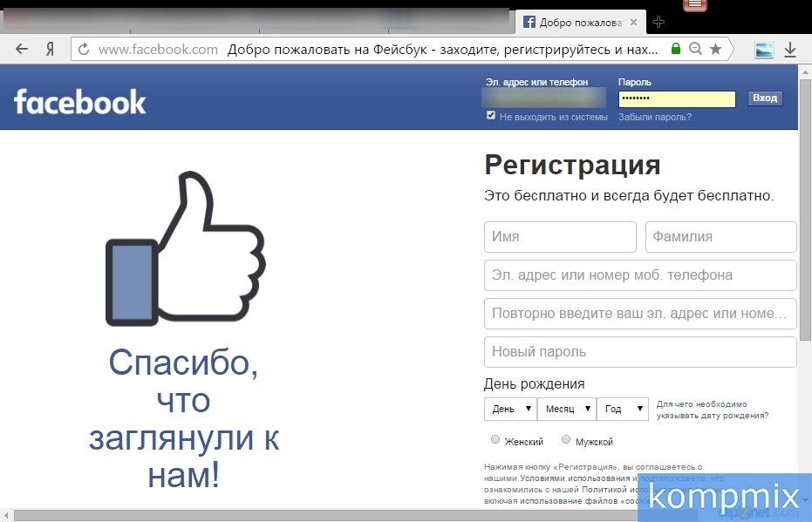Click the Регистрация heading text
The height and width of the screenshot is (522, 812).
572,166
